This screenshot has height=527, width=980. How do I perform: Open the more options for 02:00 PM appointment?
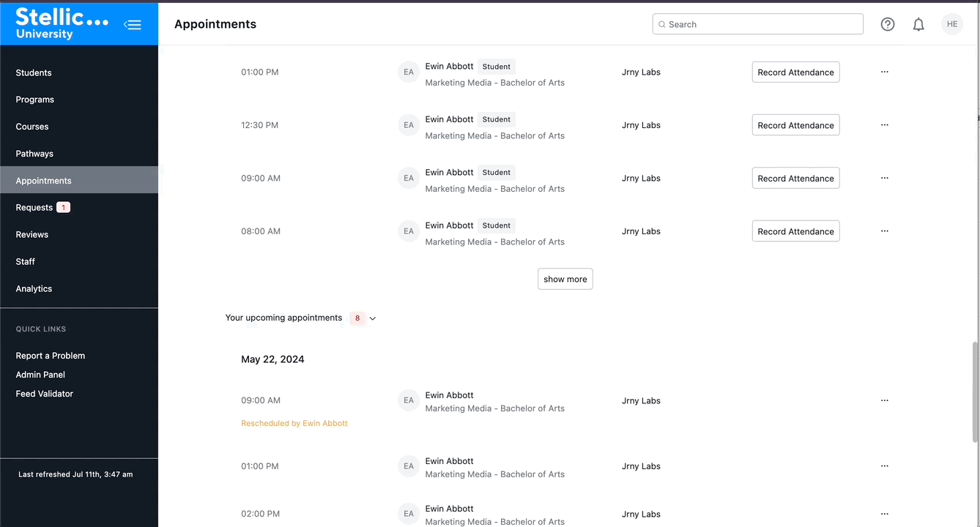click(884, 514)
